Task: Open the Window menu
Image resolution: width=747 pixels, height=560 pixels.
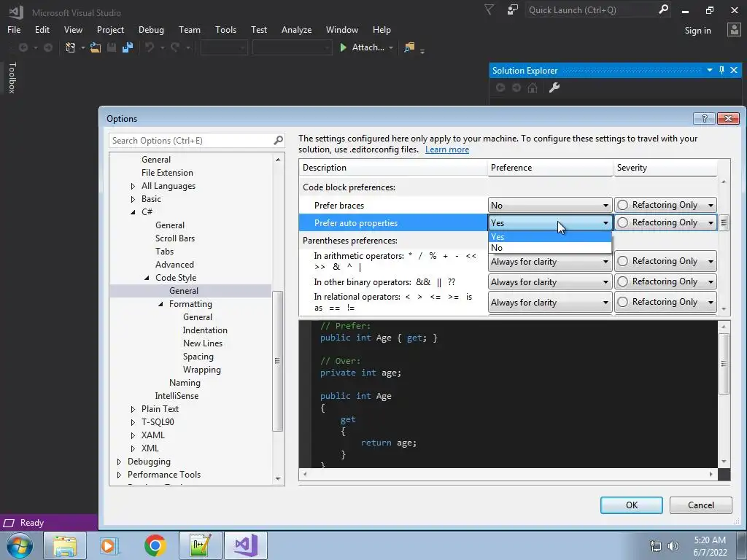Action: pyautogui.click(x=341, y=29)
